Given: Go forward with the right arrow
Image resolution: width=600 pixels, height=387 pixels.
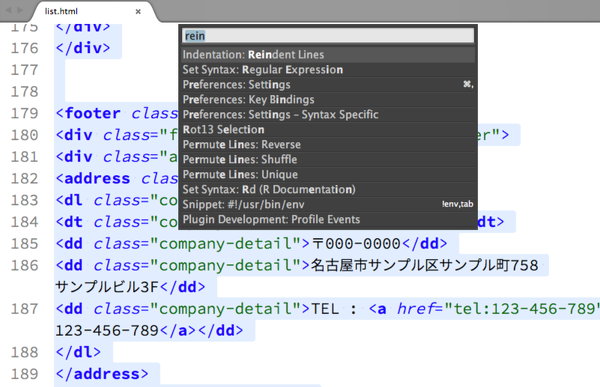Looking at the screenshot, I should coord(20,10).
